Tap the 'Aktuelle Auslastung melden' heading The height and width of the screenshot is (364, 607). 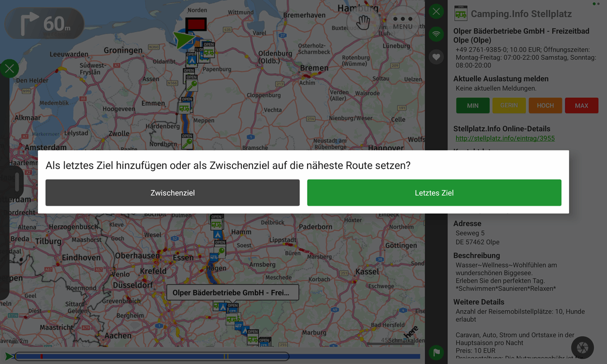(x=501, y=79)
